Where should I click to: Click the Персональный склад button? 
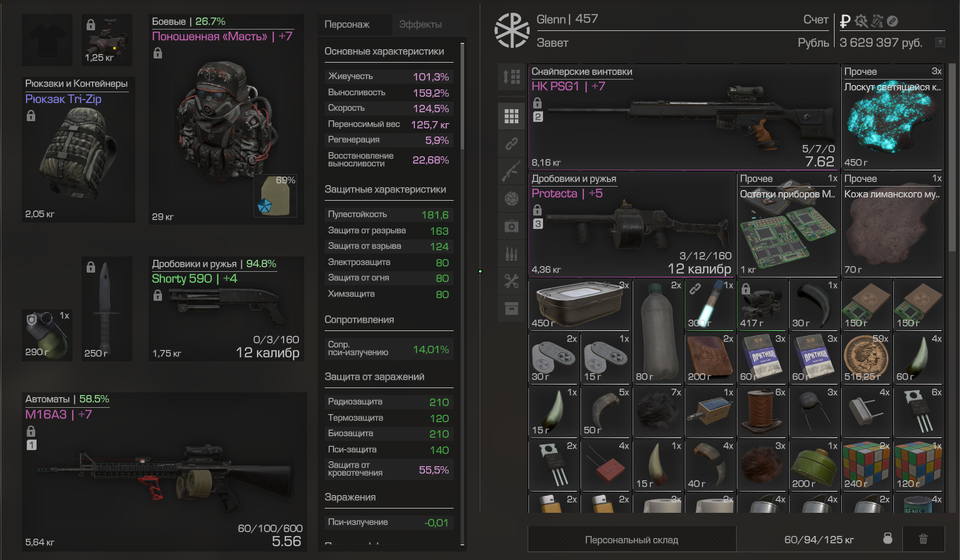(632, 540)
